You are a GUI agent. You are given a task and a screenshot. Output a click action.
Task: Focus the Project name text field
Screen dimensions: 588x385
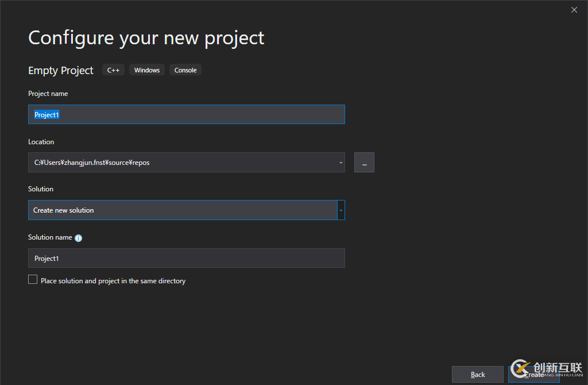[187, 115]
